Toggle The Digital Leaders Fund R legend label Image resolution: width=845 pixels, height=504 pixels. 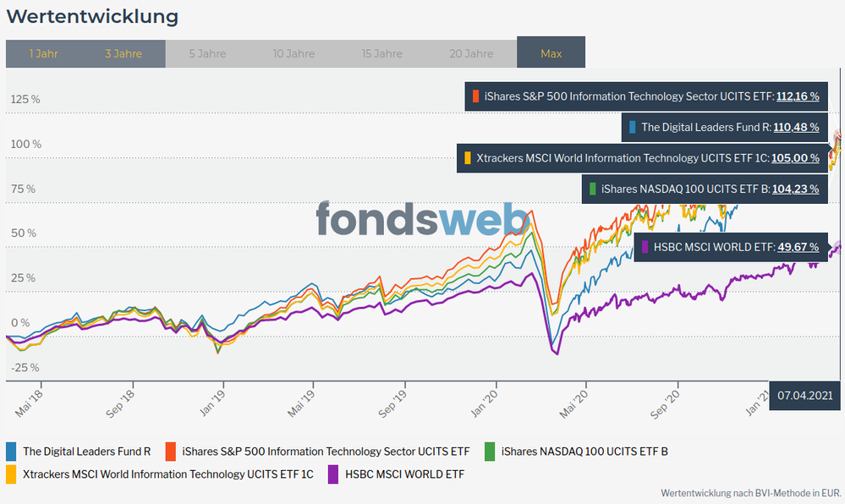click(86, 451)
